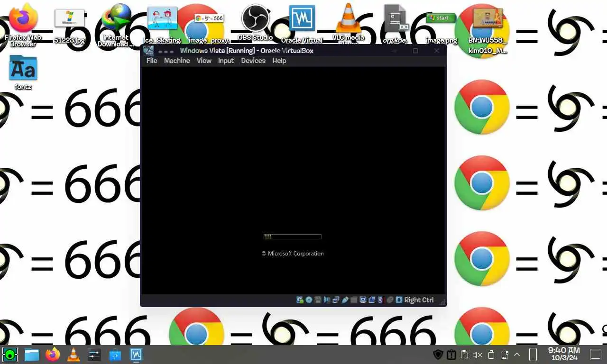
Task: Click the virtualization CPU icon in VM status bar
Action: 380,300
